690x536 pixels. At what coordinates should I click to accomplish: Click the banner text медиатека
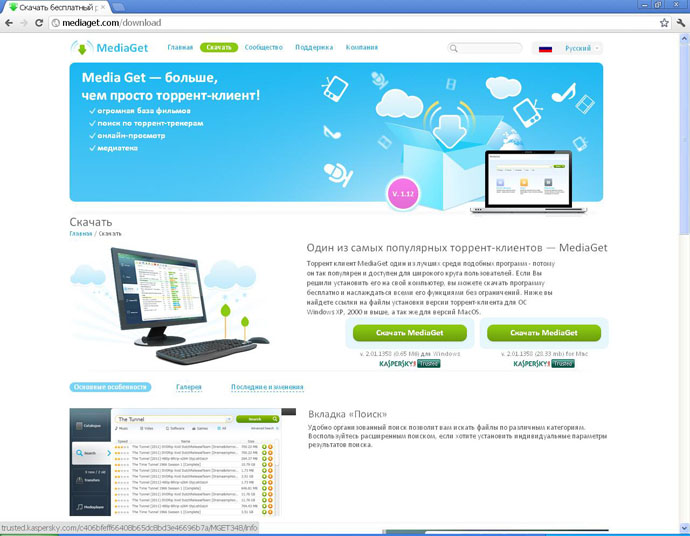[117, 148]
